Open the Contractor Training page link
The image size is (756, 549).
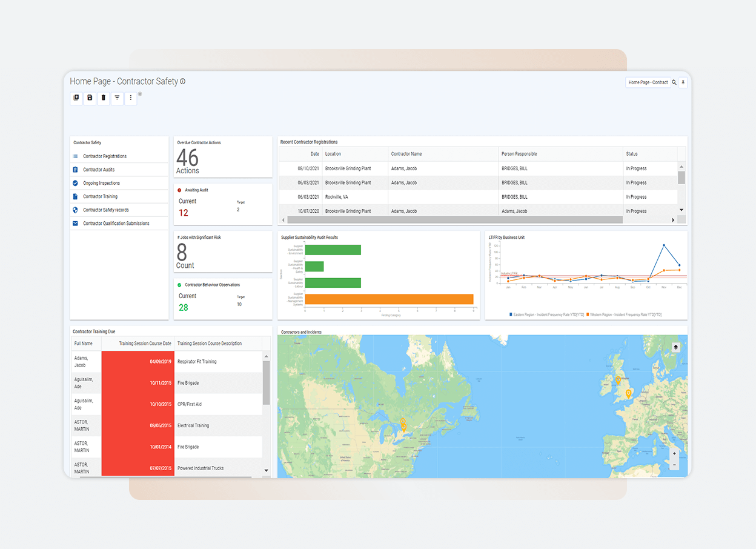pyautogui.click(x=100, y=196)
